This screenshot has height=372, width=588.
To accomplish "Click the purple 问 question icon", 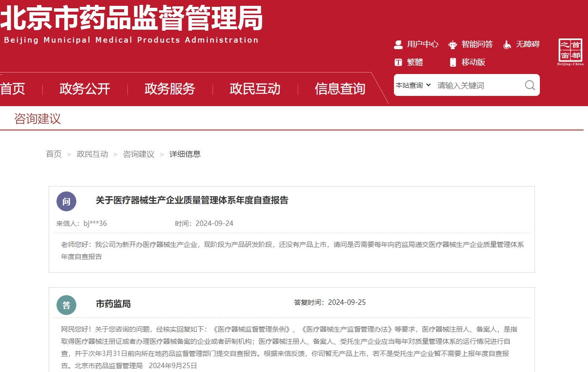I will point(67,201).
